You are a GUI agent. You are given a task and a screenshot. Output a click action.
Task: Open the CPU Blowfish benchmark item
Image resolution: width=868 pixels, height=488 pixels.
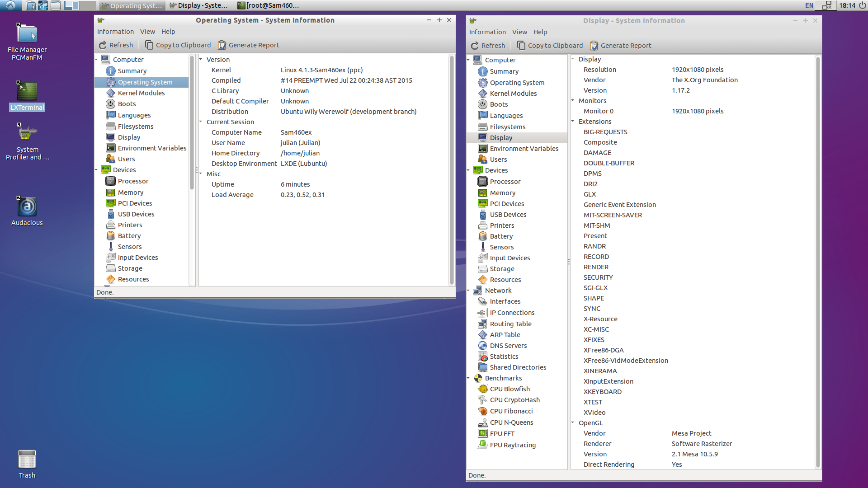(x=509, y=389)
